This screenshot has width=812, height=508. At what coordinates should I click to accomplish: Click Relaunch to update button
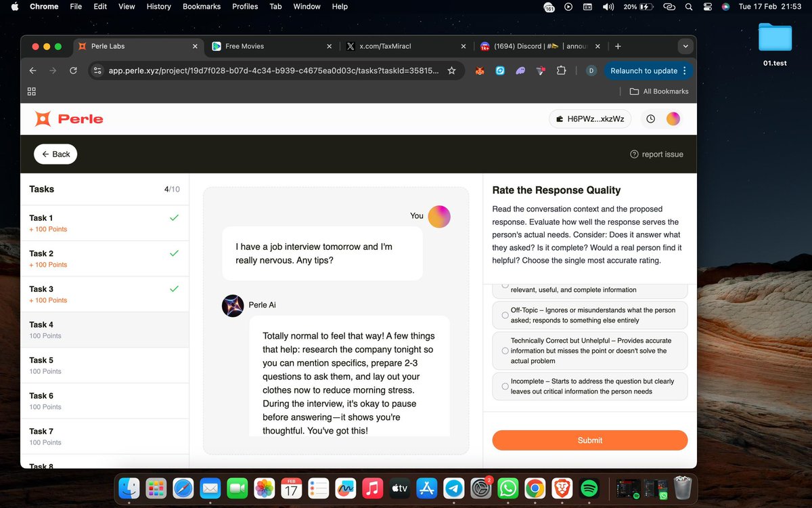point(648,70)
